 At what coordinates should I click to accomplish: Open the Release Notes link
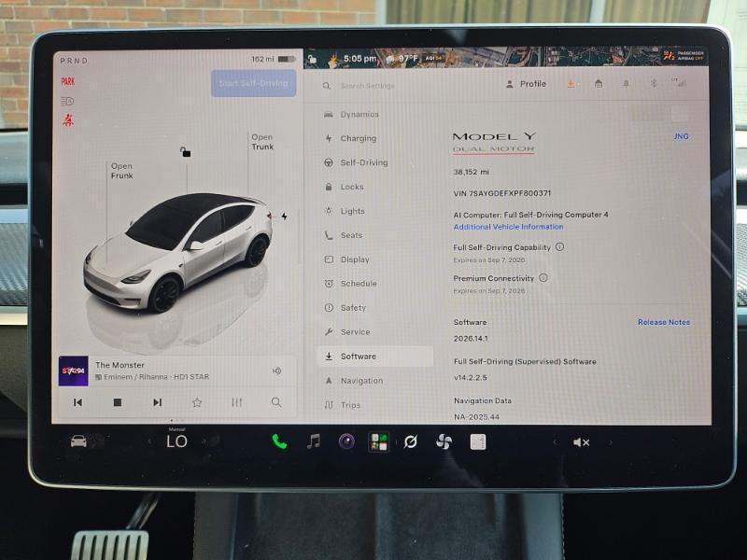pos(664,322)
